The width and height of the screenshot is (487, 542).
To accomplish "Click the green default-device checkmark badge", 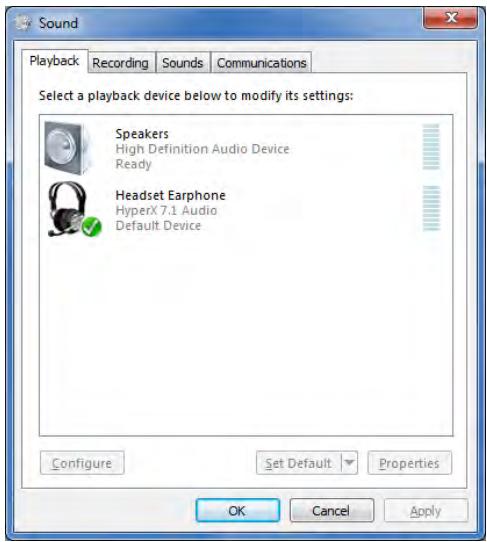I will coord(92,227).
